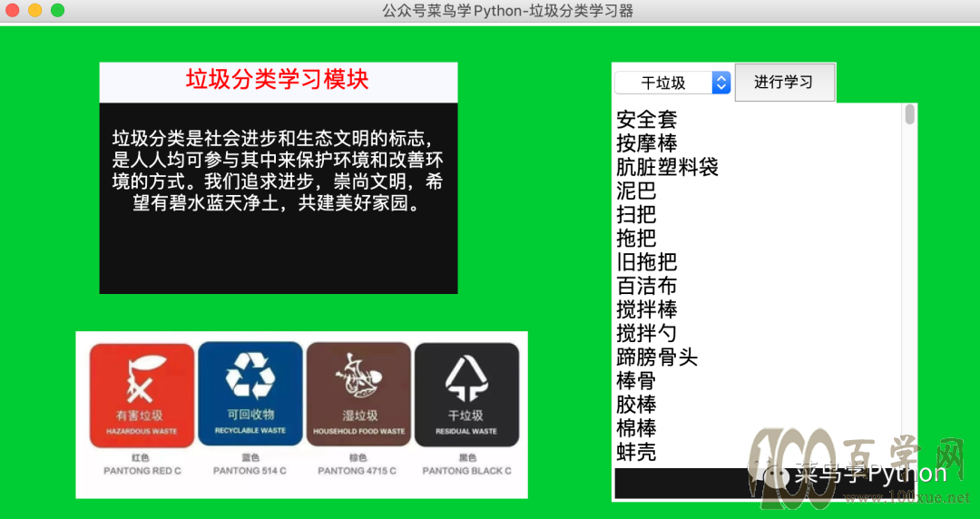Close the window with red button
The height and width of the screenshot is (519, 980).
tap(13, 10)
